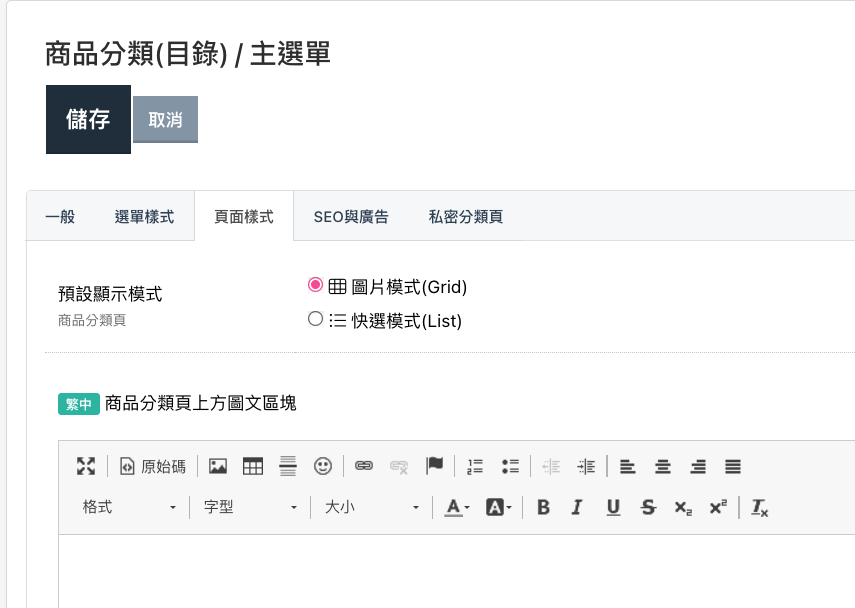Insert an image into editor
855x608 pixels.
pos(218,466)
